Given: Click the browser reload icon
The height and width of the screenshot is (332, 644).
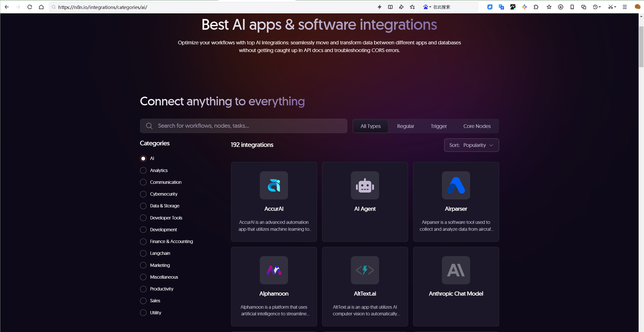Looking at the screenshot, I should tap(30, 7).
